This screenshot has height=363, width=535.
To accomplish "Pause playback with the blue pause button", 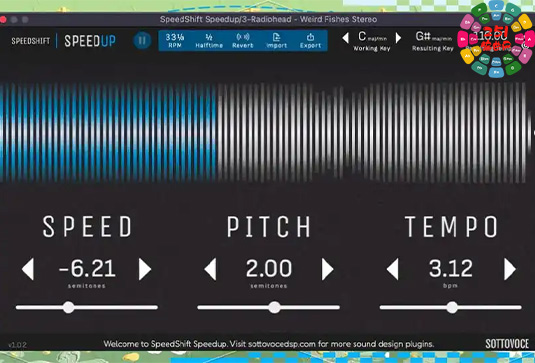I will 142,41.
